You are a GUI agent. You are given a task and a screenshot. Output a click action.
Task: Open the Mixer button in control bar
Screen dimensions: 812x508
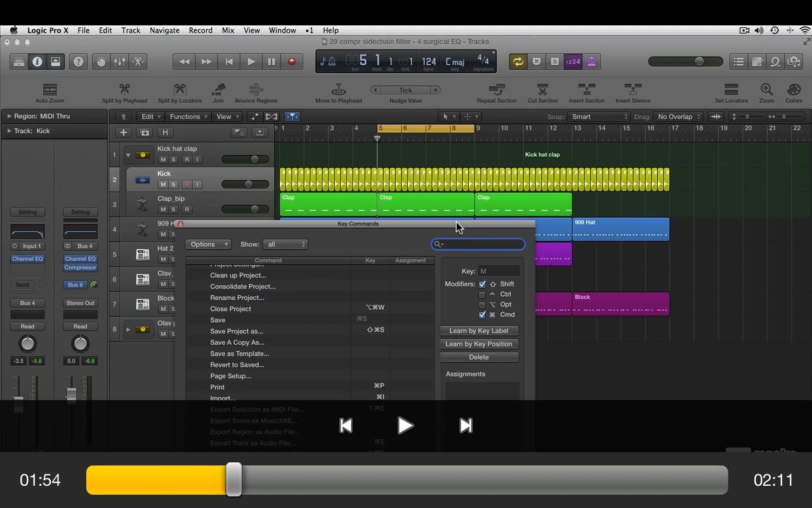[x=119, y=62]
